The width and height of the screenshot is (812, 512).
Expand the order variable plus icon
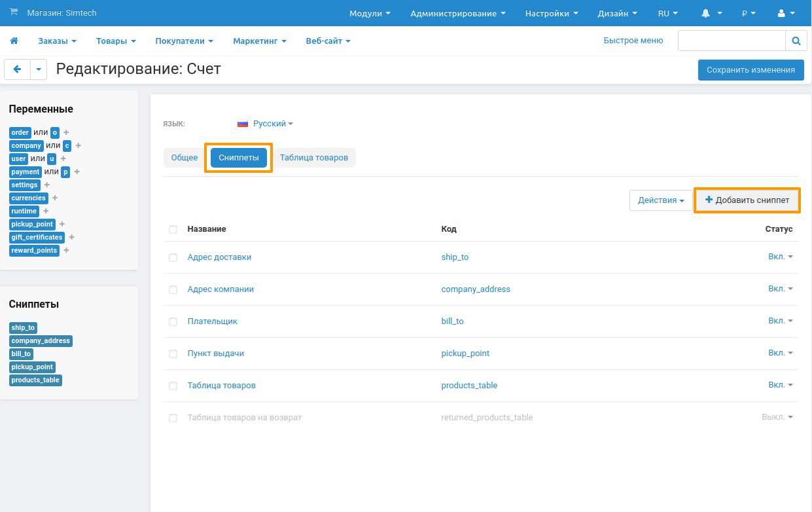(66, 133)
